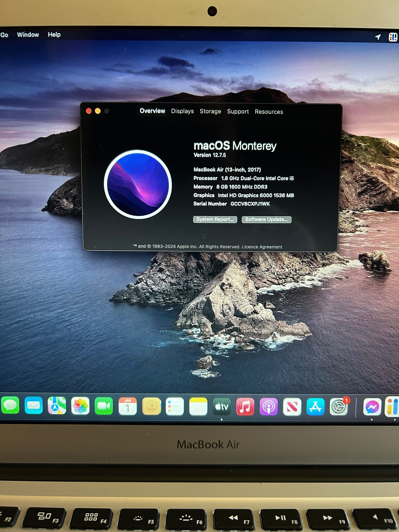
Task: Open the Music app in the Dock
Action: click(245, 407)
